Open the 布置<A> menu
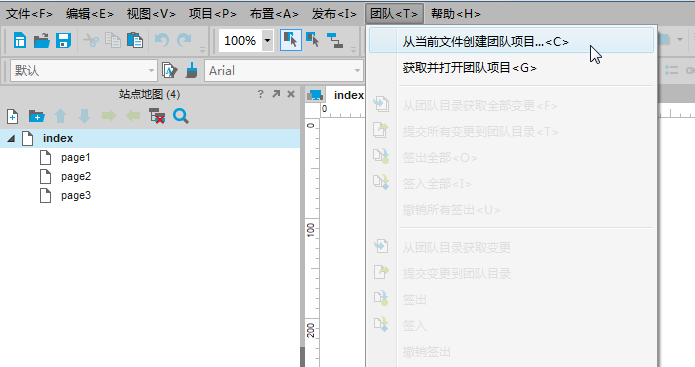 coord(274,14)
